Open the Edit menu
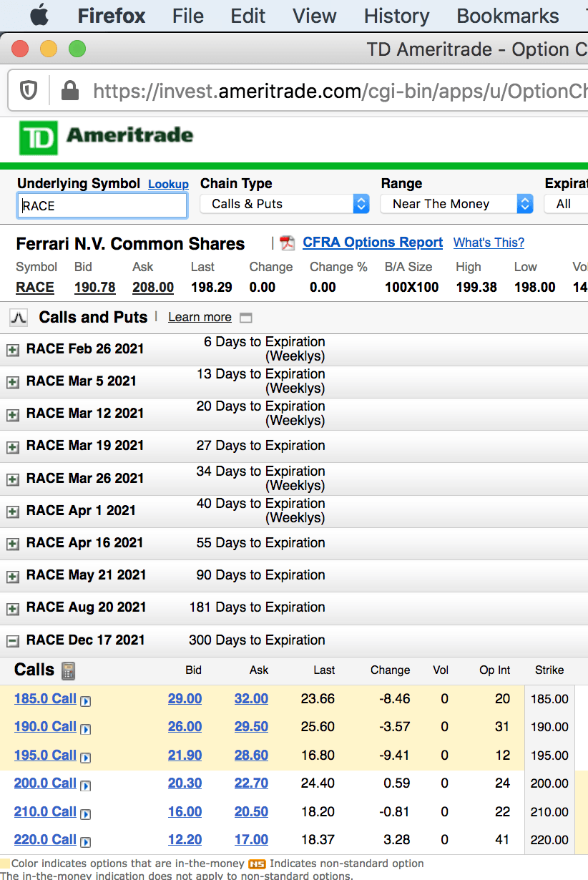 point(248,16)
